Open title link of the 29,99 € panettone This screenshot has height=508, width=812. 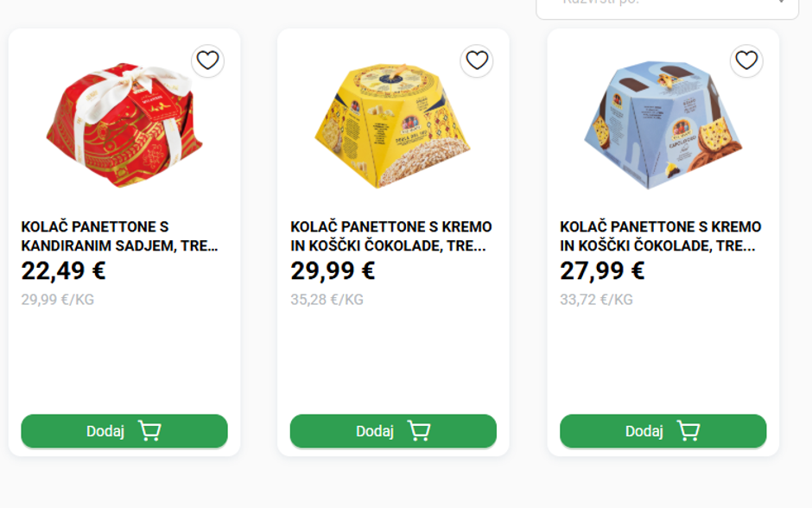[390, 236]
